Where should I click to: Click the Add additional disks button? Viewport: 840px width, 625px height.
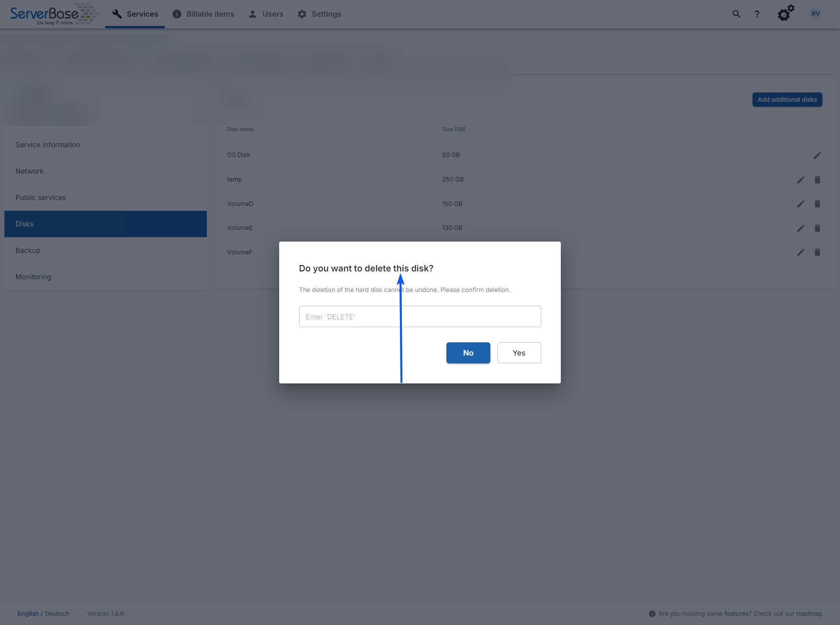click(x=787, y=100)
